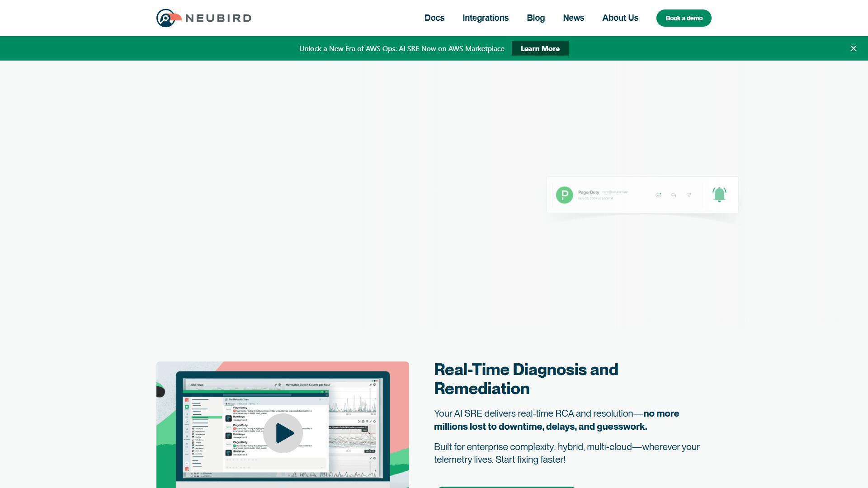The height and width of the screenshot is (488, 868).
Task: Navigate to About Us
Action: (x=620, y=18)
